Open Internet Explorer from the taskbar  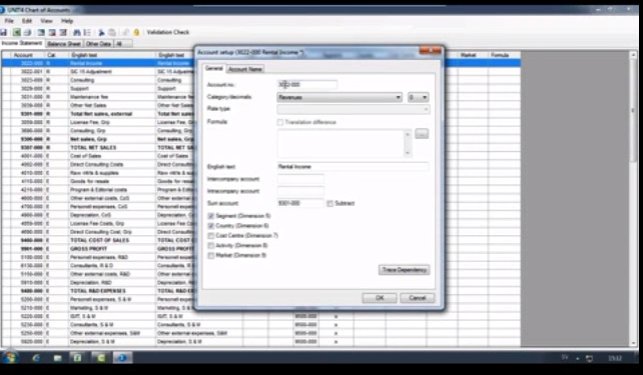[36, 358]
